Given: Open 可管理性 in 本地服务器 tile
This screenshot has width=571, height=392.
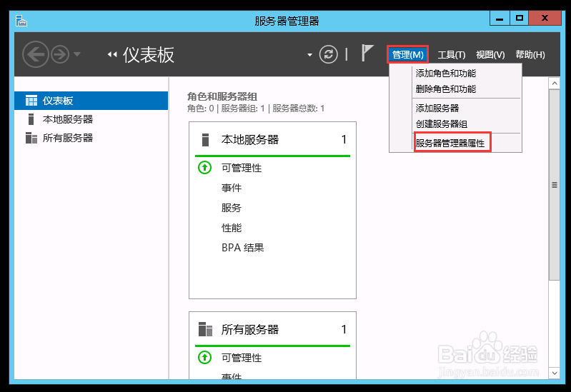Looking at the screenshot, I should 242,168.
